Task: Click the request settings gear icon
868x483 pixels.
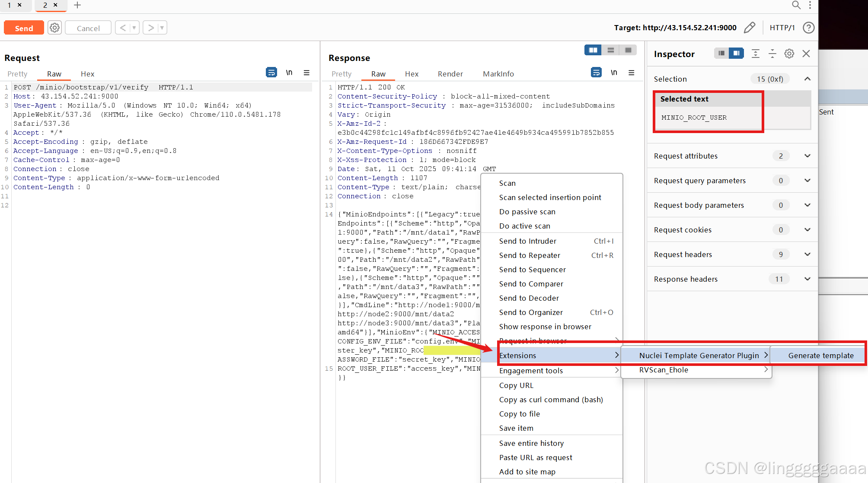Action: pos(54,28)
